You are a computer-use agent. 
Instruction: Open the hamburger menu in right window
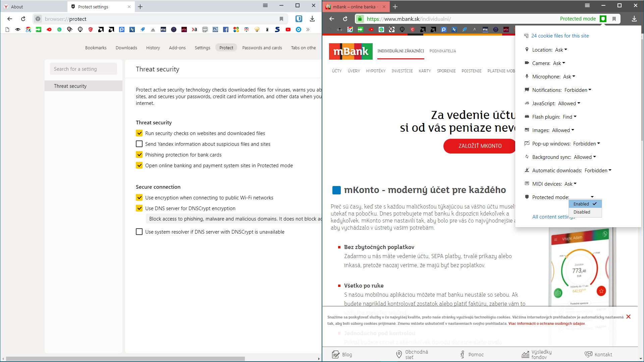point(587,5)
